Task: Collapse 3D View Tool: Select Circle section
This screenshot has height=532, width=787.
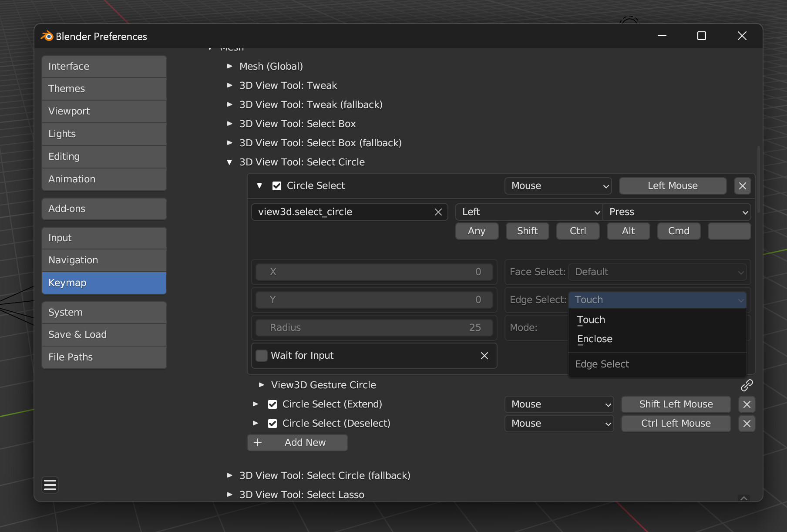Action: coord(230,162)
